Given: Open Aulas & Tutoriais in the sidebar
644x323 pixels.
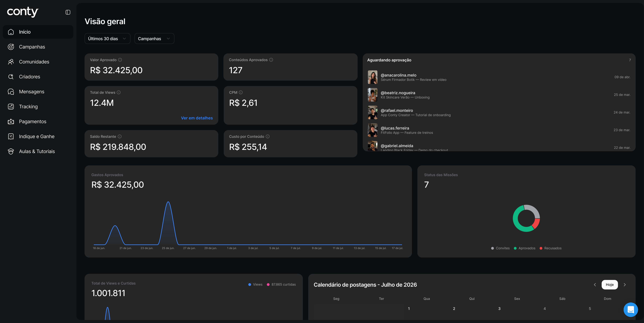Looking at the screenshot, I should pyautogui.click(x=38, y=152).
